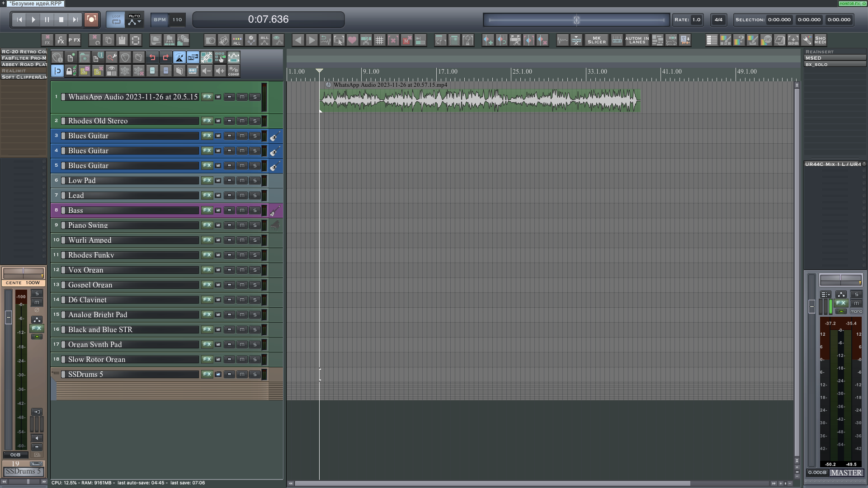
Task: Toggle mono on the master channel
Action: 856,311
